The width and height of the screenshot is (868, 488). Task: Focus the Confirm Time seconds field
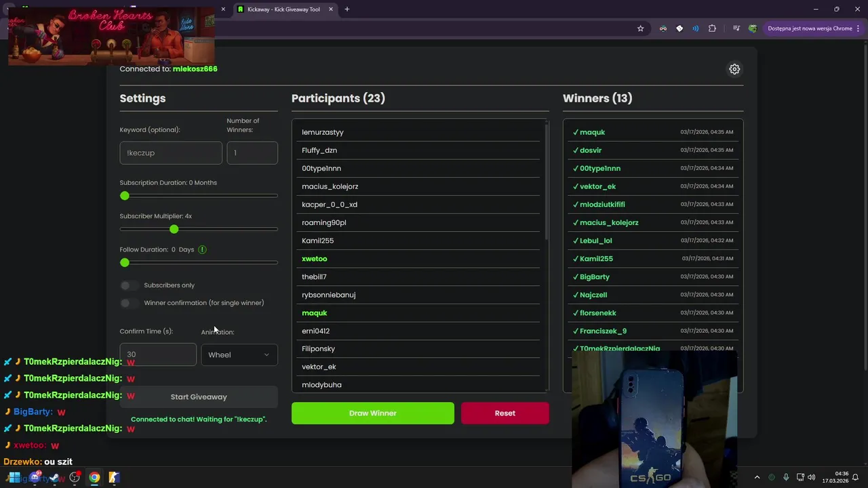(158, 354)
